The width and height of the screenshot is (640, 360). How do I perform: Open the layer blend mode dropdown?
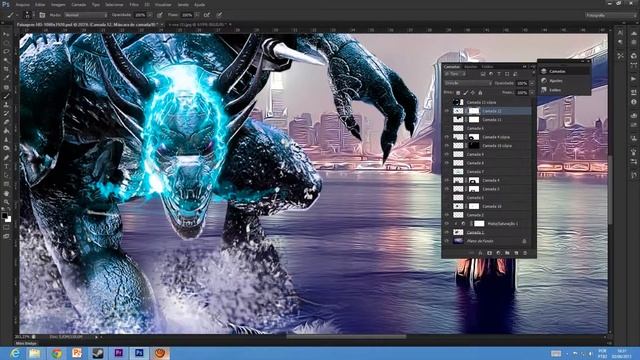[x=468, y=83]
